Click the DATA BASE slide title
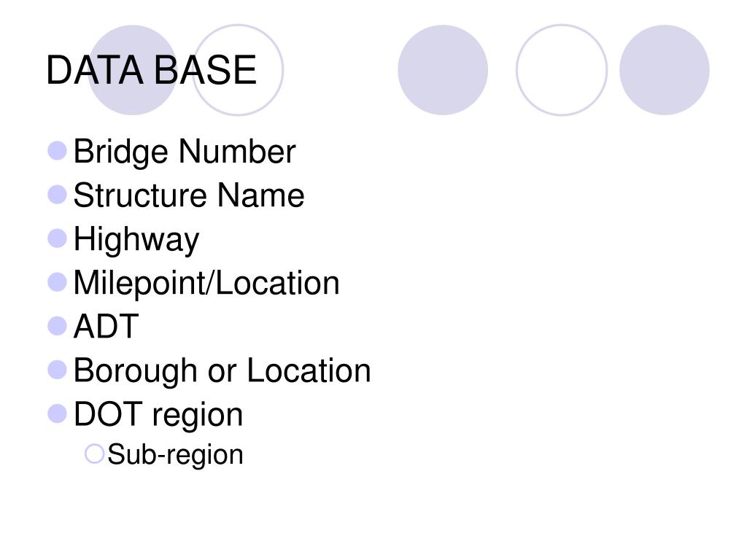Image resolution: width=747 pixels, height=560 pixels. click(x=152, y=70)
